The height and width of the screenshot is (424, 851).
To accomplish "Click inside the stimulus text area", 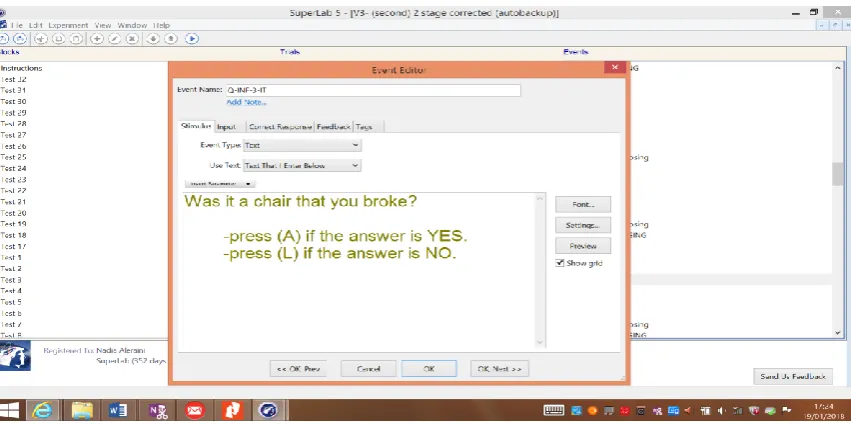I will click(359, 270).
